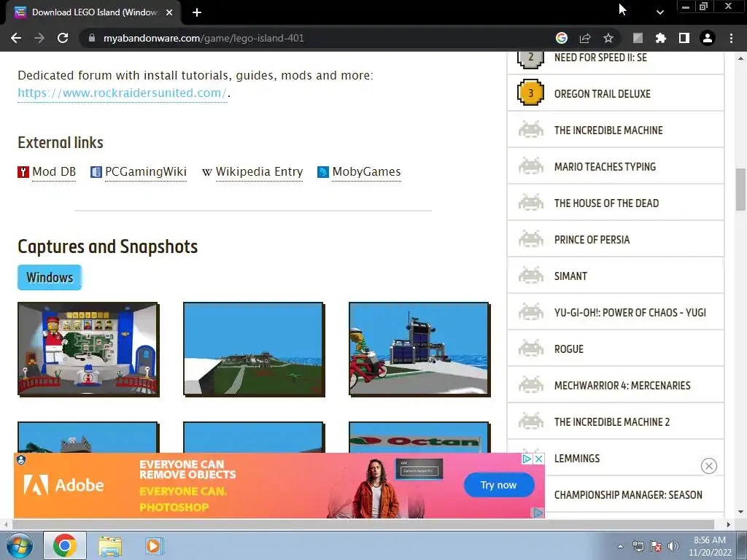Open the Windows Start menu
This screenshot has width=747, height=560.
click(19, 545)
